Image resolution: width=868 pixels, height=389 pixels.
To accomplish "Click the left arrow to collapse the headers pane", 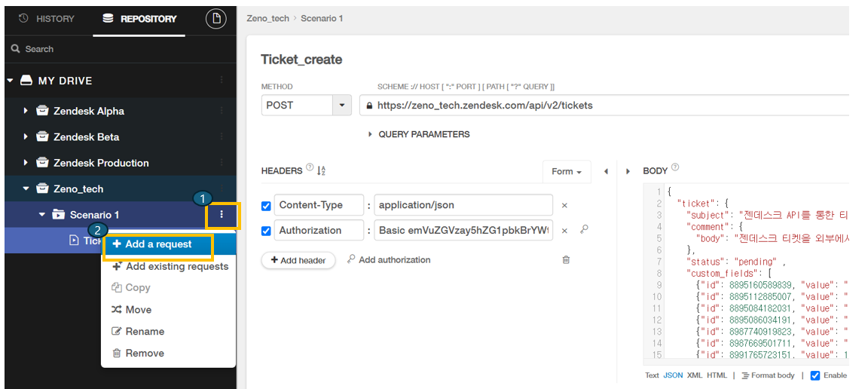I will pos(606,172).
